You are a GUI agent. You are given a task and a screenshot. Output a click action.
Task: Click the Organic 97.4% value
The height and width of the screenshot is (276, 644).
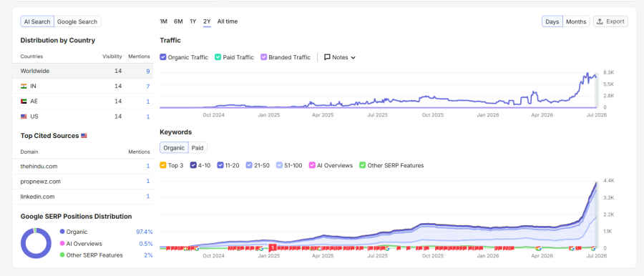144,232
